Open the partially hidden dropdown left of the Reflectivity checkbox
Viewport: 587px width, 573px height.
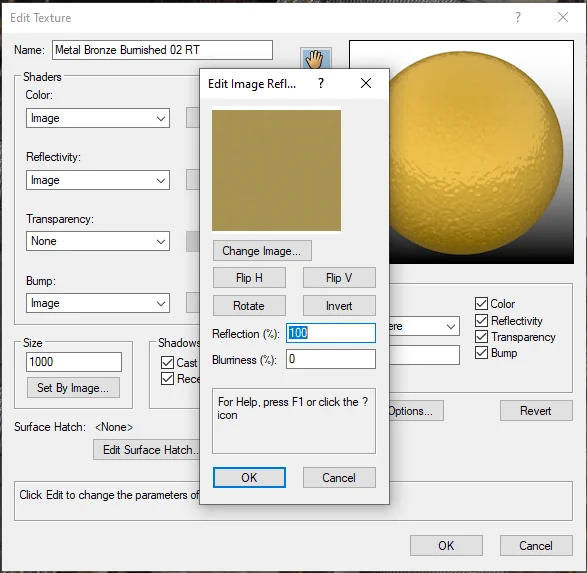pos(425,326)
